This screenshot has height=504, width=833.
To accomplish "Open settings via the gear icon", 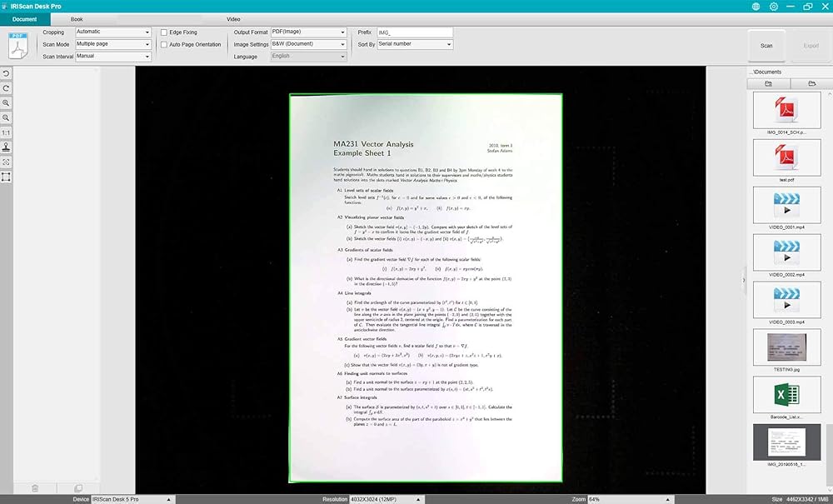I will point(774,6).
